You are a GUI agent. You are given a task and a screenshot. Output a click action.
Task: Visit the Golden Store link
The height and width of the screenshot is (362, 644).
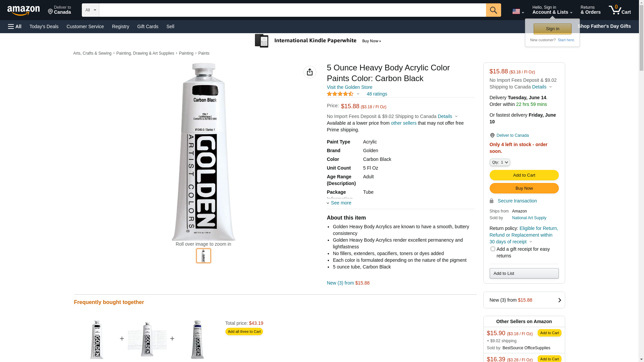(x=349, y=87)
